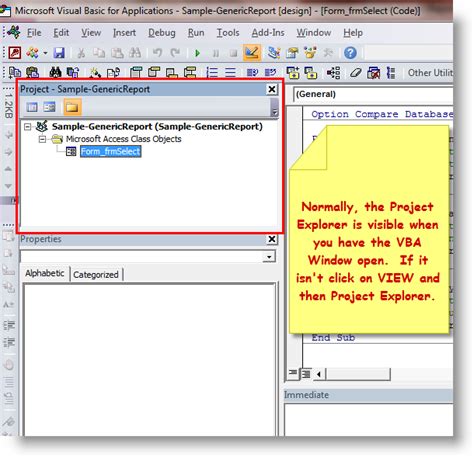474x457 pixels.
Task: Open the Other Utilities toolbar menu
Action: point(430,72)
